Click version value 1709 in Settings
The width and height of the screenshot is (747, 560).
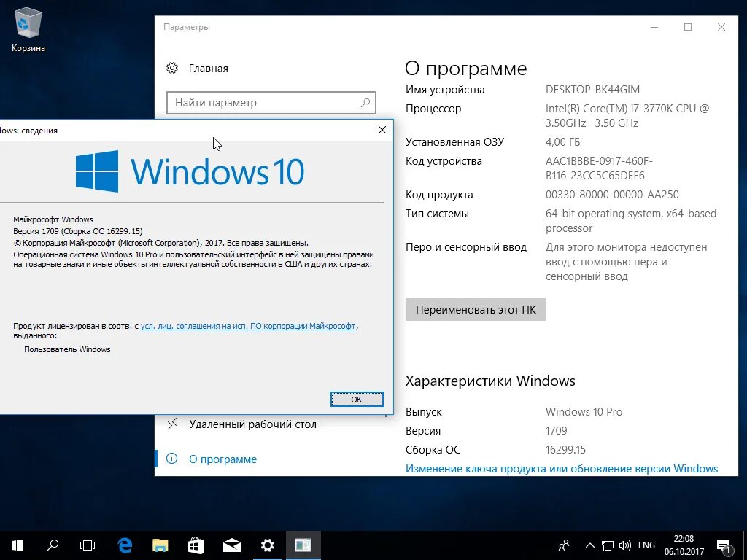[x=556, y=430]
